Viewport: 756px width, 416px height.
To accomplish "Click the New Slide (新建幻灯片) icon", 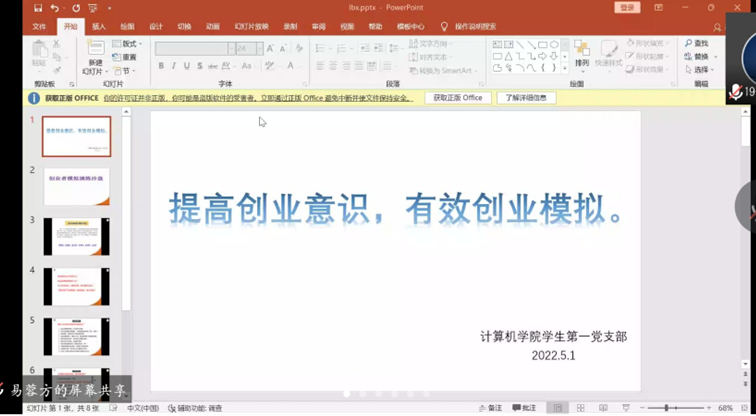I will tap(95, 55).
